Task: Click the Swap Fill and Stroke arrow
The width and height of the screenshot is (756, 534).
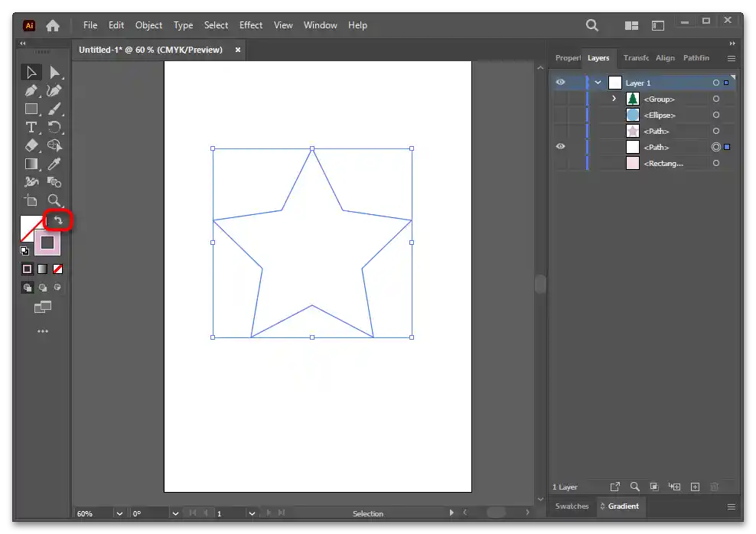Action: (58, 221)
